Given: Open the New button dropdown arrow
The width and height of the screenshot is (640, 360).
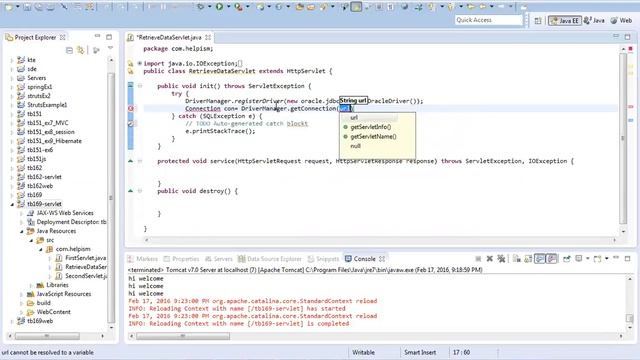Looking at the screenshot, I should tap(18, 7).
